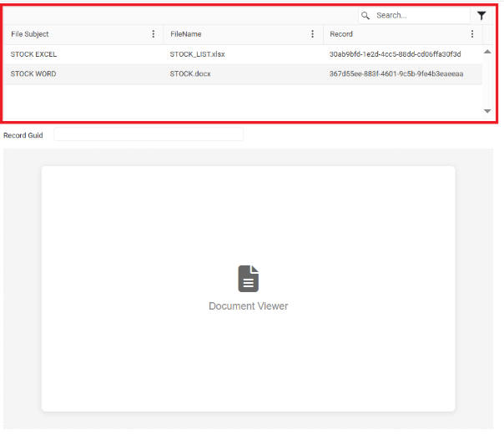Click the Record Guid input field
This screenshot has width=504, height=434.
point(149,134)
